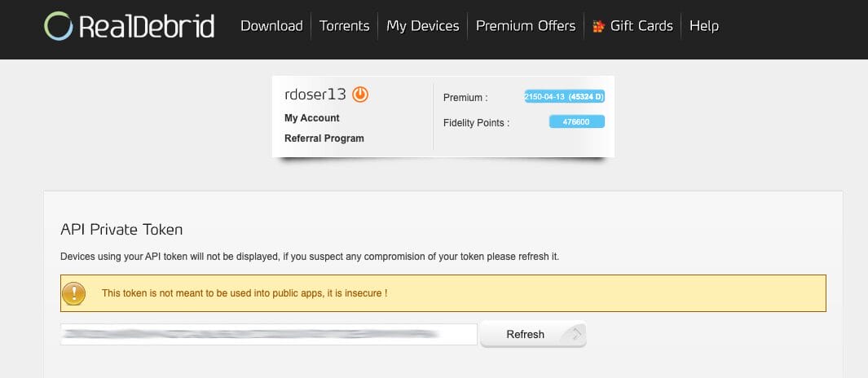Open the Download menu item
The width and height of the screenshot is (868, 378).
(271, 26)
